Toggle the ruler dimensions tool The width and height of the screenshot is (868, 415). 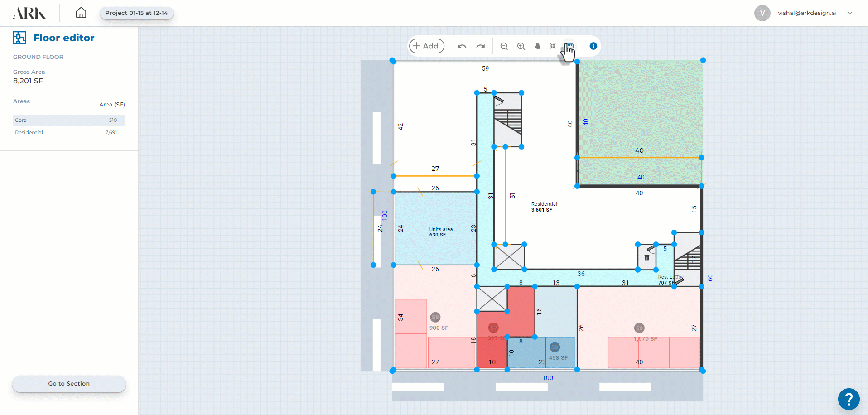[569, 46]
